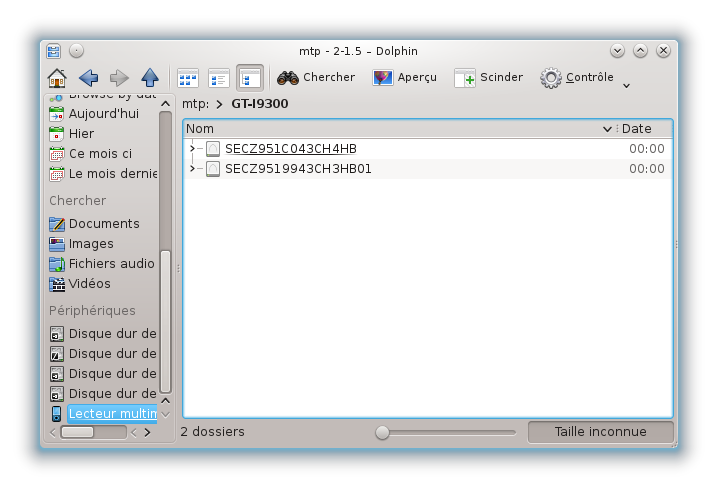Click 2 dossiers status text

tap(212, 432)
